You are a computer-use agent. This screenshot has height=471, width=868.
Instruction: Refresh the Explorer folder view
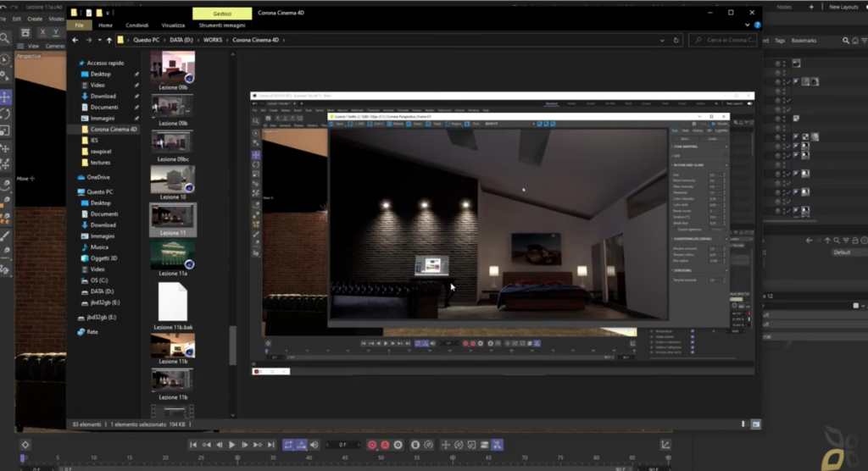676,40
